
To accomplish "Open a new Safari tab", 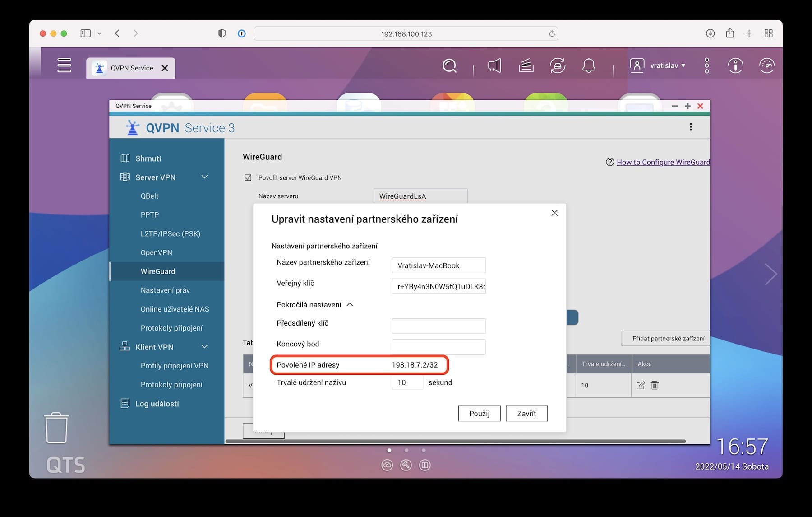I will tap(749, 33).
